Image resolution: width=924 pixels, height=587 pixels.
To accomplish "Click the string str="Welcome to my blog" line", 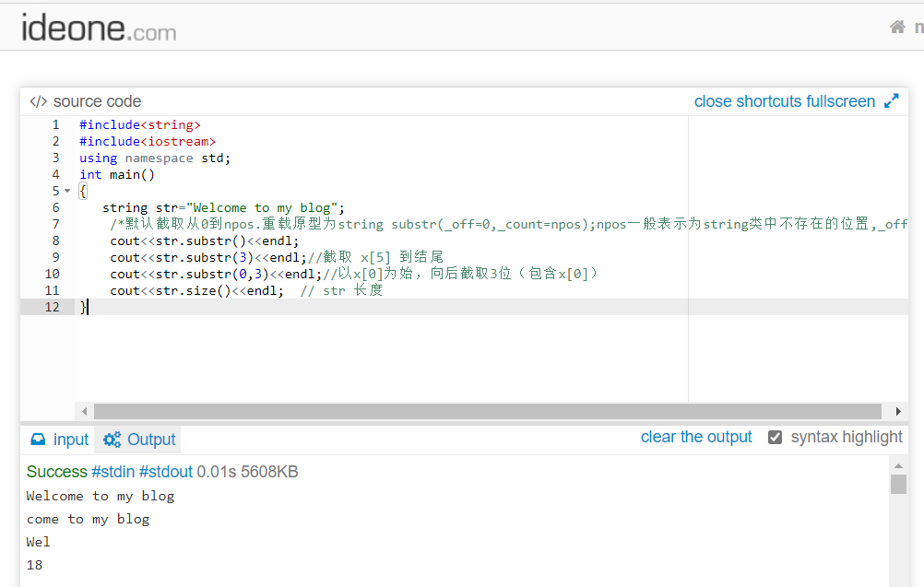I will pos(223,208).
